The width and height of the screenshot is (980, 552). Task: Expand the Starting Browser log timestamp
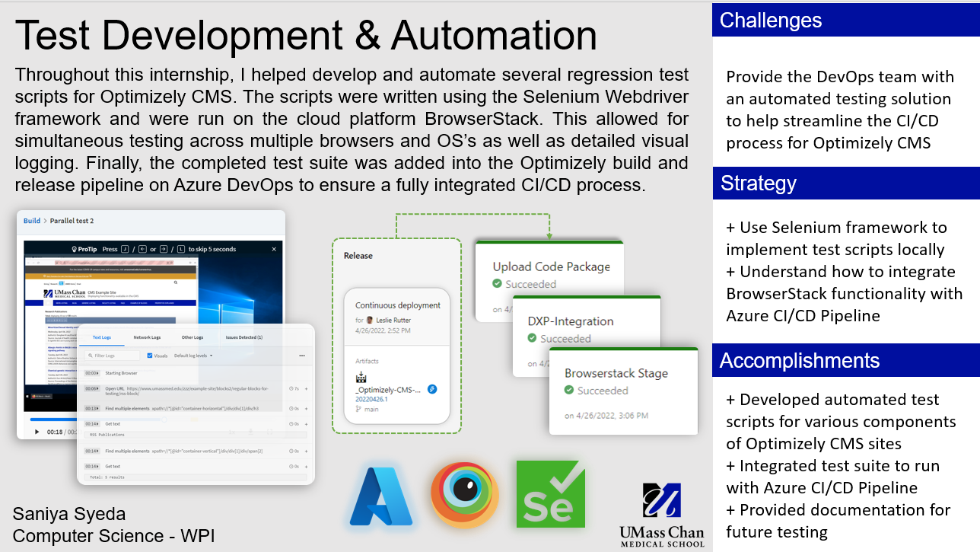tap(91, 373)
